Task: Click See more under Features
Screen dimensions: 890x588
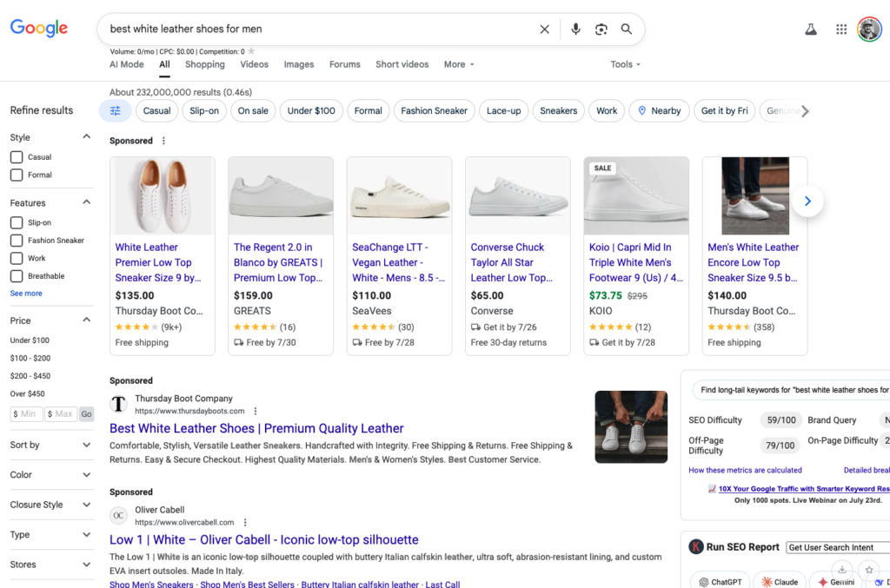Action: coord(26,294)
